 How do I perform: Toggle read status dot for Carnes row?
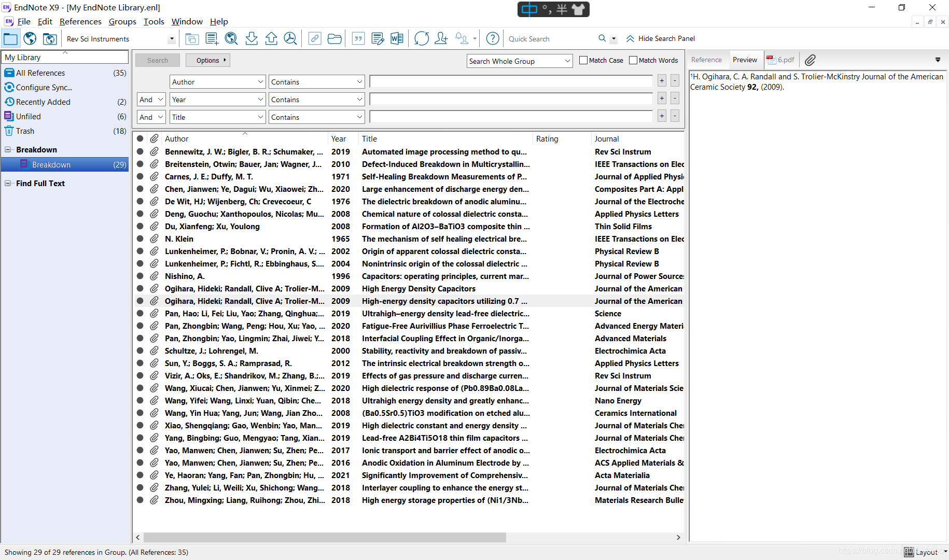coord(140,177)
